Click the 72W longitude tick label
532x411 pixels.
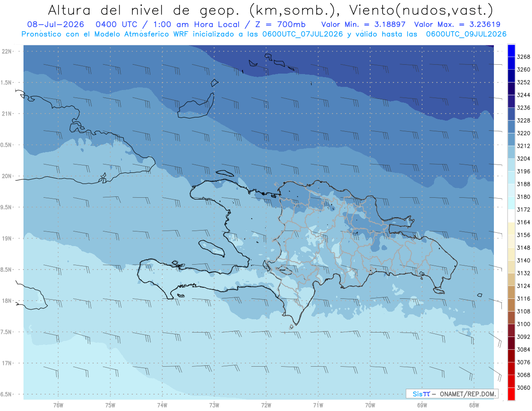[x=266, y=405]
